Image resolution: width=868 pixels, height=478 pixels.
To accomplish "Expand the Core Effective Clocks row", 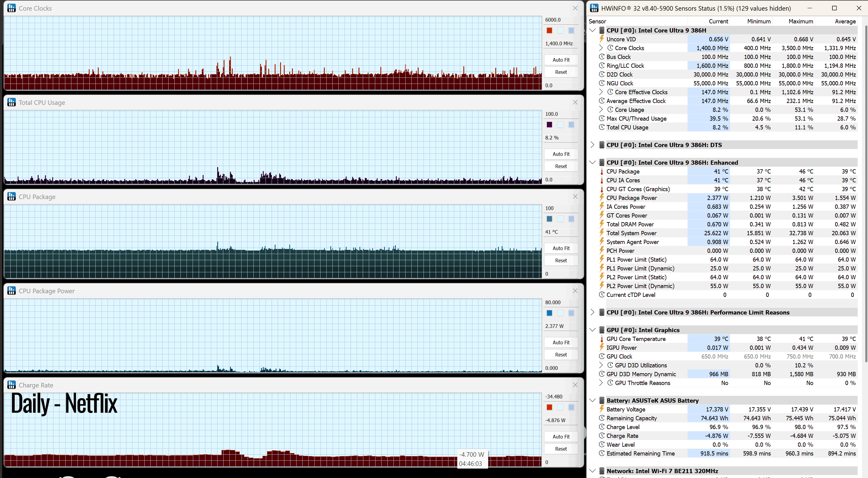I will [601, 92].
